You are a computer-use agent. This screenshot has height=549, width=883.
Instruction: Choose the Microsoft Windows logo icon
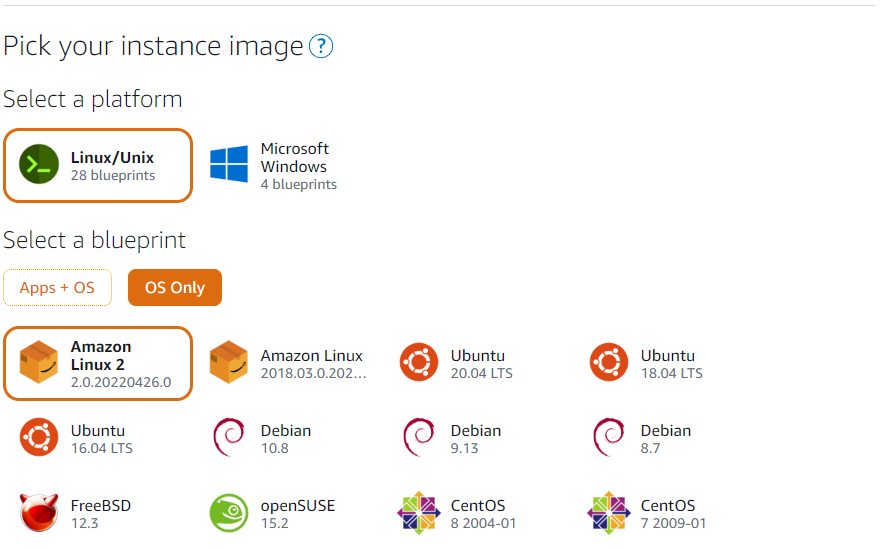point(229,164)
